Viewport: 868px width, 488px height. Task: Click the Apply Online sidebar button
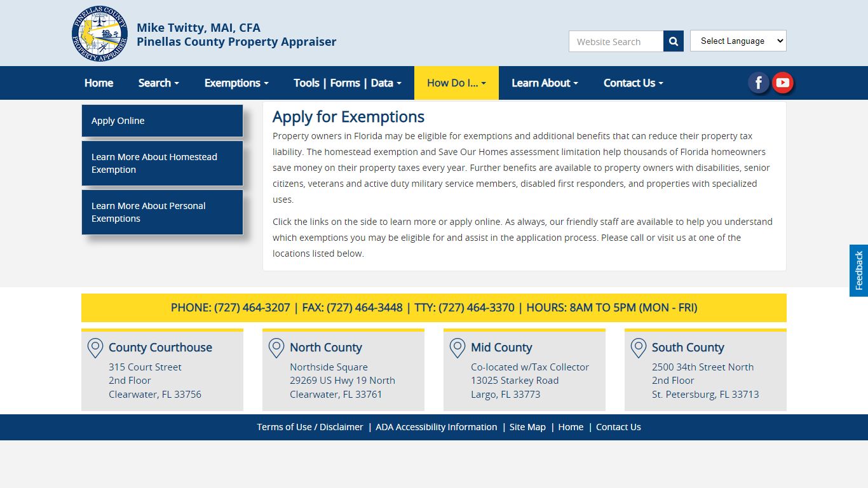pyautogui.click(x=162, y=121)
